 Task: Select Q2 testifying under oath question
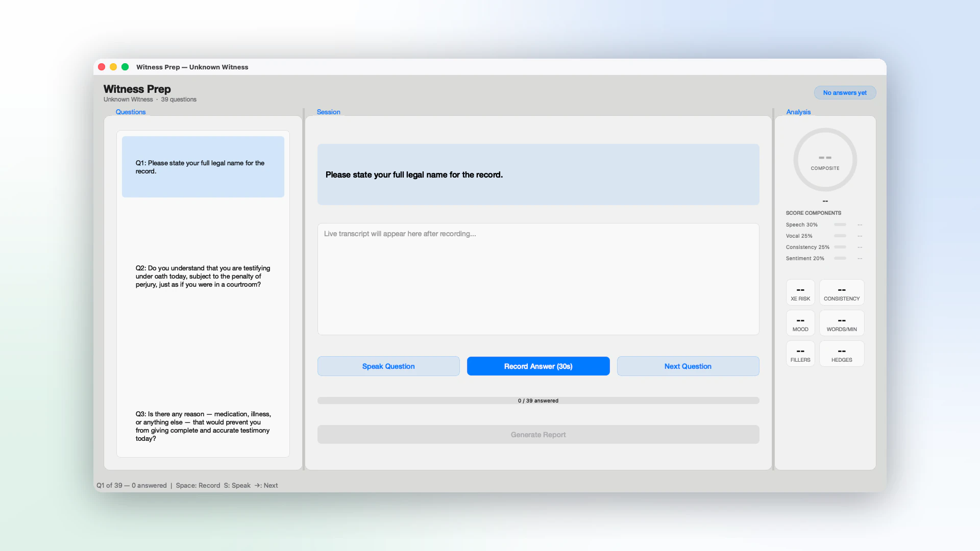click(203, 276)
